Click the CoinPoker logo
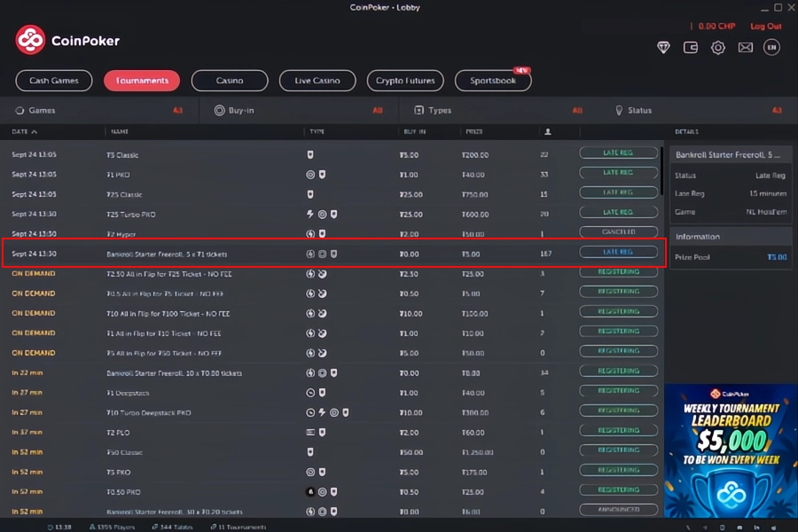798x532 pixels. pyautogui.click(x=67, y=40)
